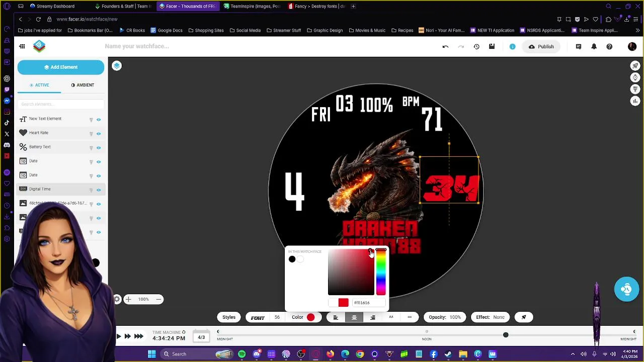The image size is (644, 362).
Task: Publish the watchface
Action: [541, 47]
